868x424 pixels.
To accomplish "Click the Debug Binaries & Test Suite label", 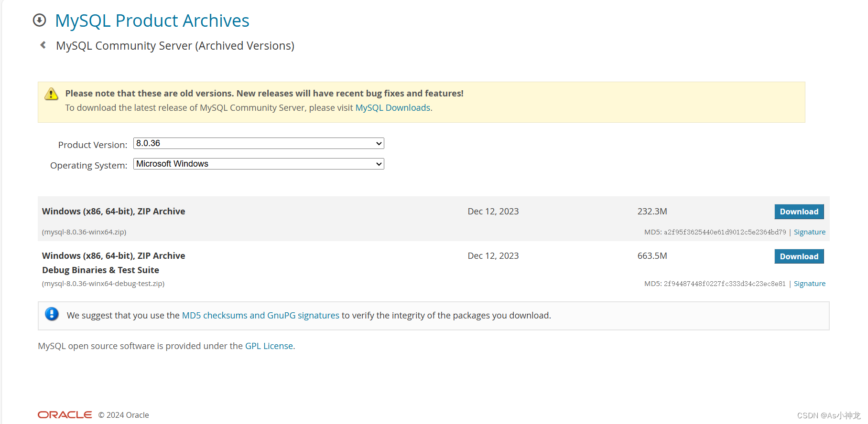I will click(x=100, y=270).
